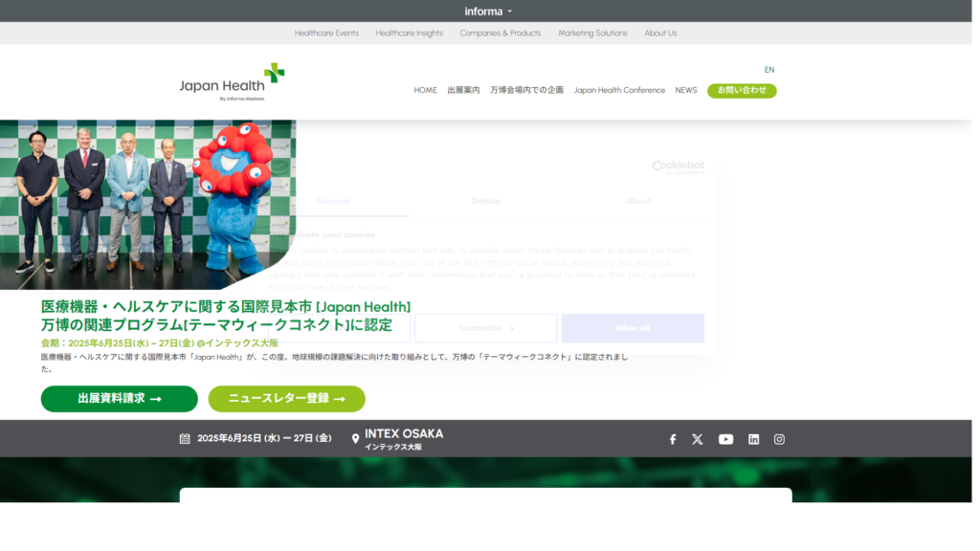This screenshot has height=551, width=980.
Task: Open the Facebook social icon
Action: point(673,439)
